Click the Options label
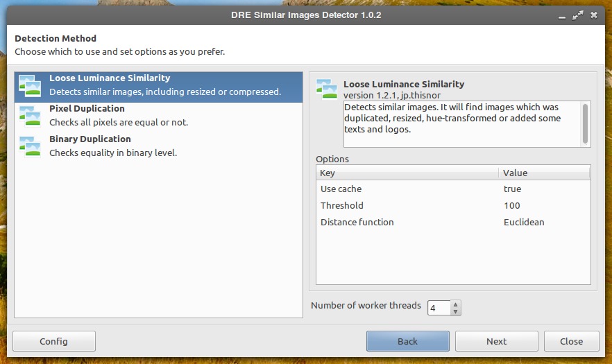Viewport: 612px width, 364px height. 332,159
